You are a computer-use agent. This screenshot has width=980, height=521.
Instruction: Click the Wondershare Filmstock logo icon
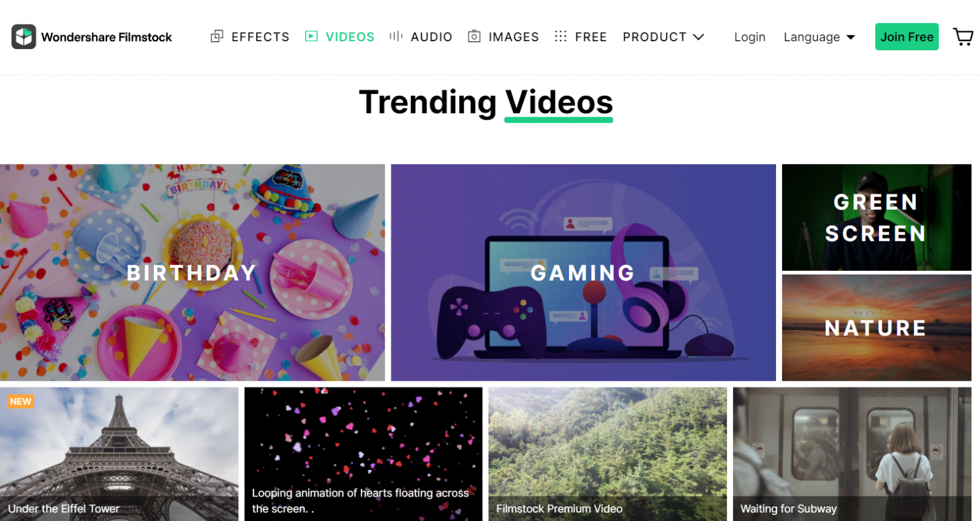click(24, 37)
